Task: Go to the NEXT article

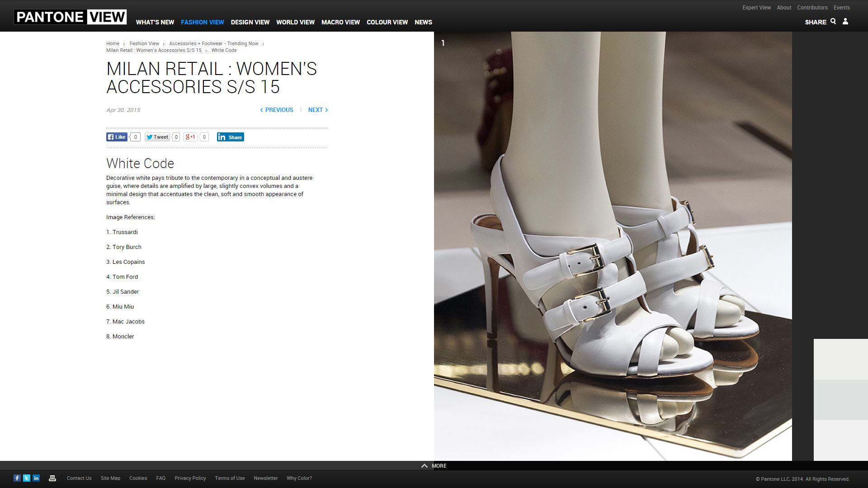Action: [318, 110]
